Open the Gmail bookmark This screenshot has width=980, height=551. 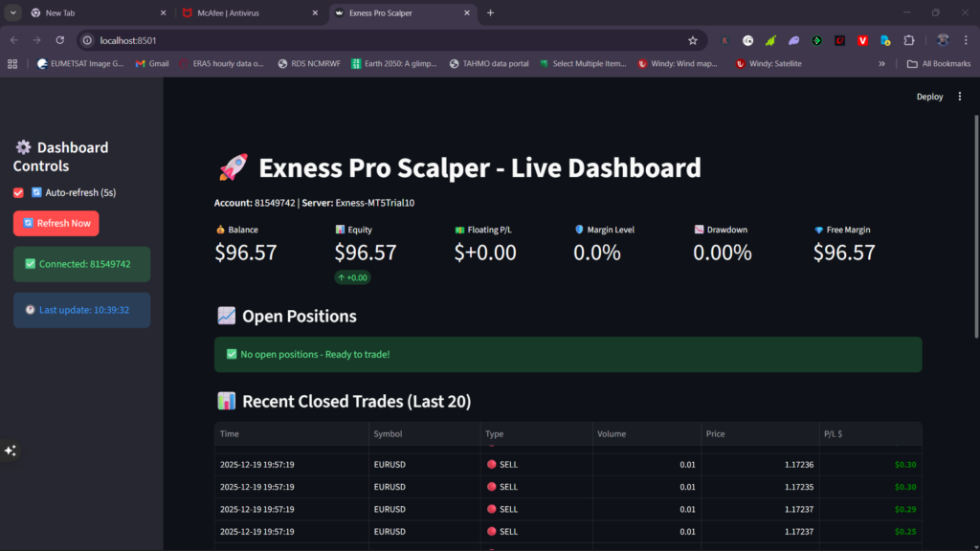[152, 64]
